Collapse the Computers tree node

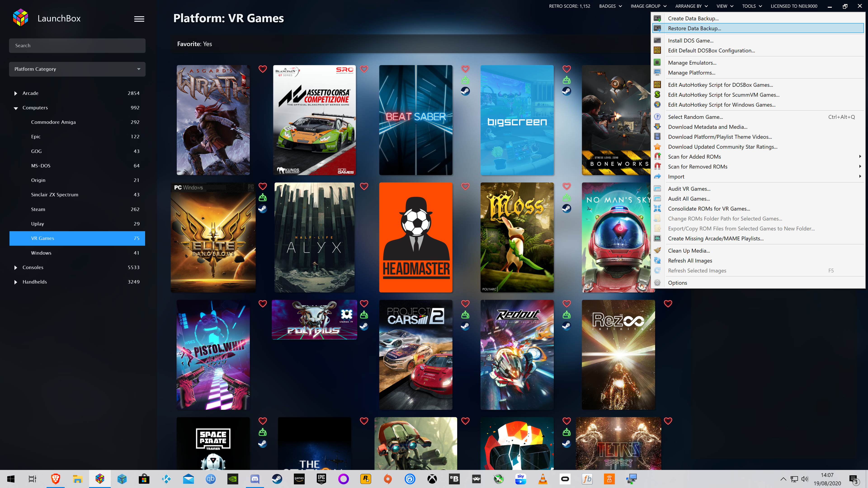click(16, 108)
